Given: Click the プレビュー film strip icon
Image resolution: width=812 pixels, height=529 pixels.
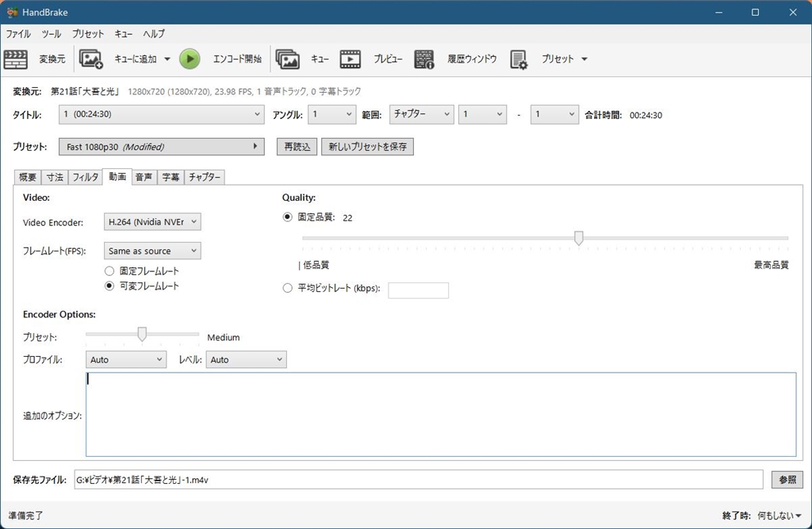Looking at the screenshot, I should 350,59.
